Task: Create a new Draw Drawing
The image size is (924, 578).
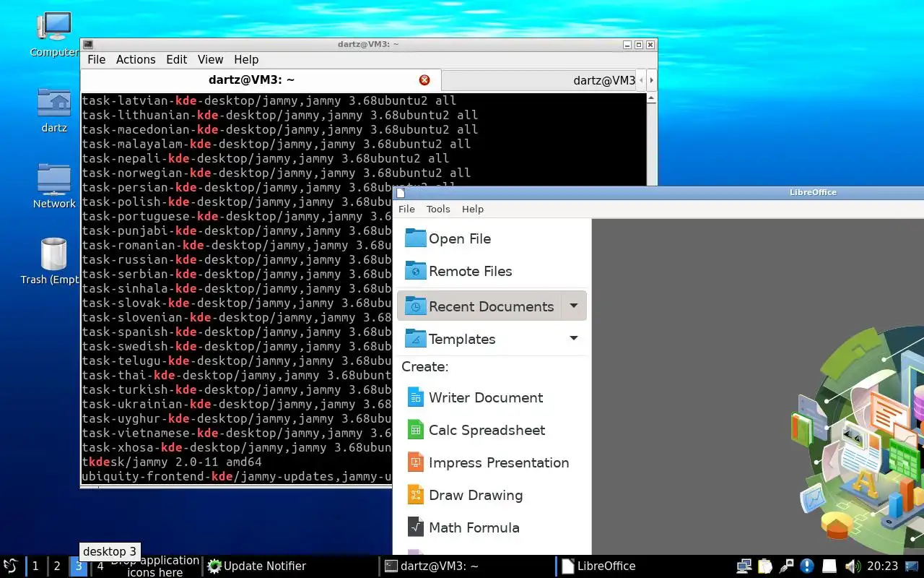Action: [491, 495]
